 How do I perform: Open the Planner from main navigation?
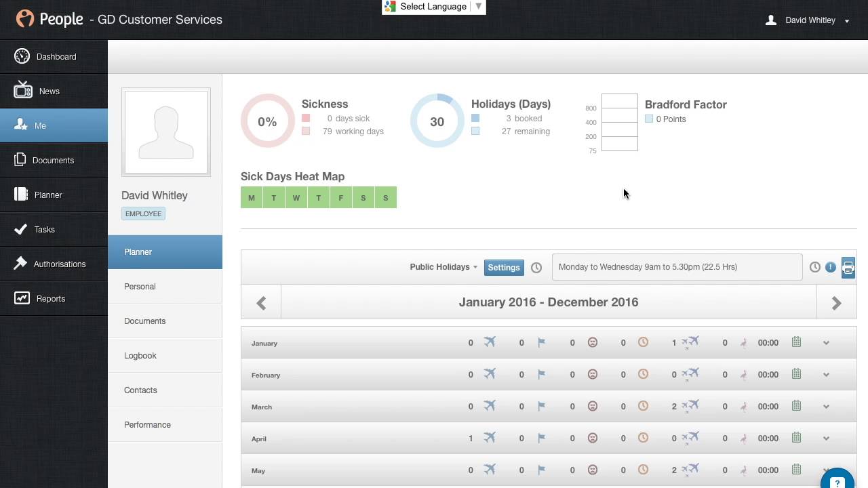click(x=54, y=195)
